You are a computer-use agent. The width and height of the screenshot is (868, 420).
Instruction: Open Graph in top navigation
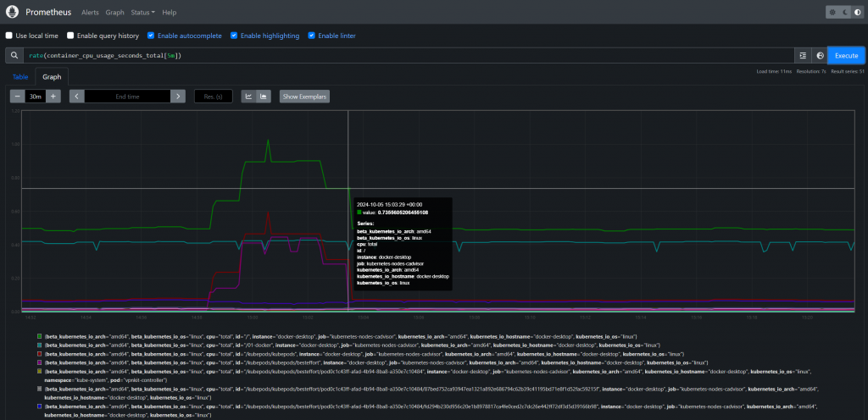(114, 12)
